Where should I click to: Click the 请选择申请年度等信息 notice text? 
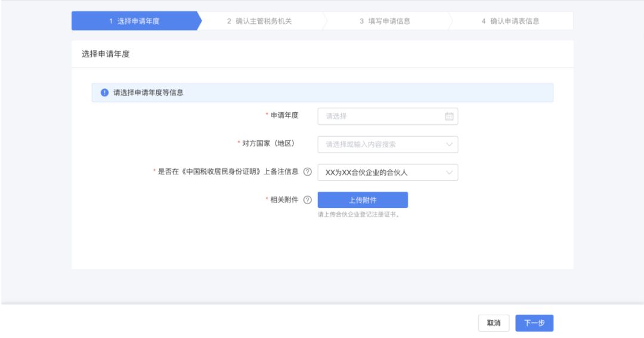click(148, 93)
